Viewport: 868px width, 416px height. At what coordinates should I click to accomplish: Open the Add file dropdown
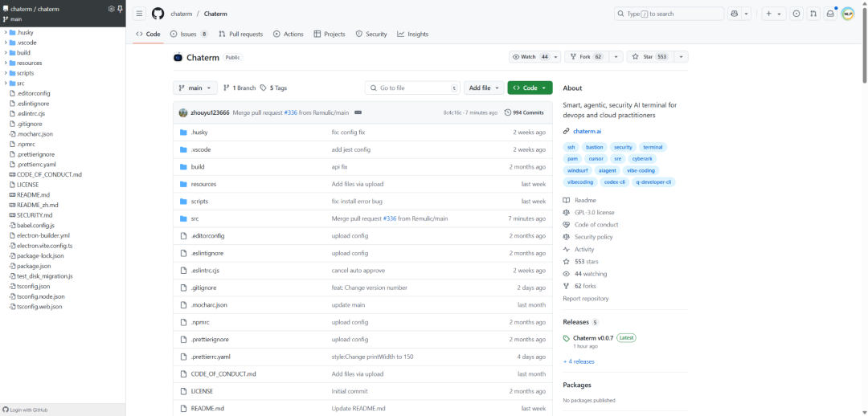click(x=484, y=88)
